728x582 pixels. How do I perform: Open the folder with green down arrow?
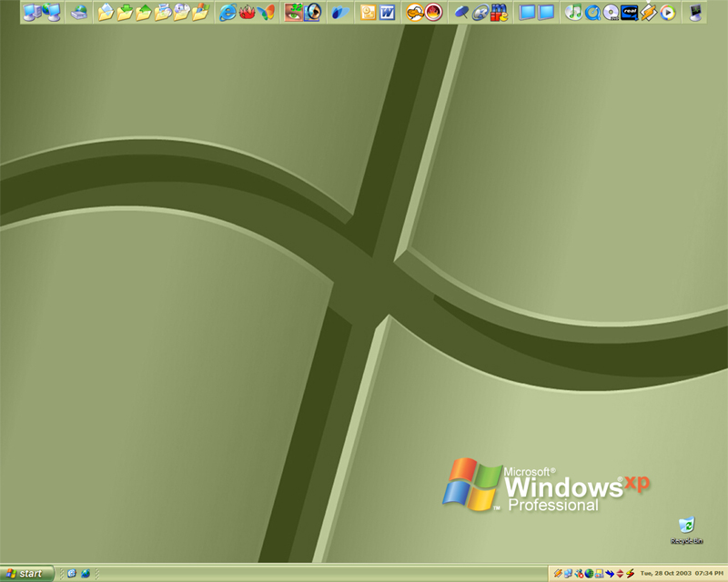pyautogui.click(x=125, y=12)
